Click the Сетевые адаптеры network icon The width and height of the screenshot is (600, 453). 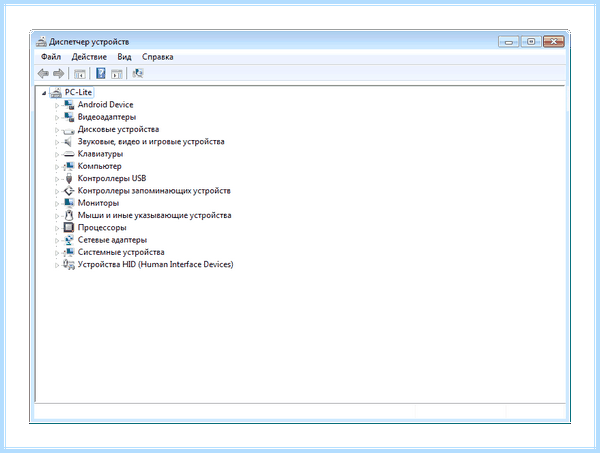69,240
